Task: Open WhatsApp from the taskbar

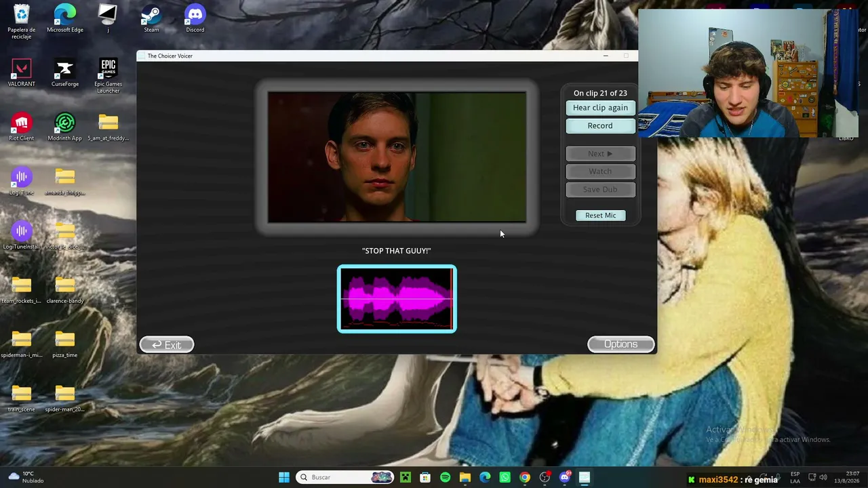Action: click(x=505, y=477)
